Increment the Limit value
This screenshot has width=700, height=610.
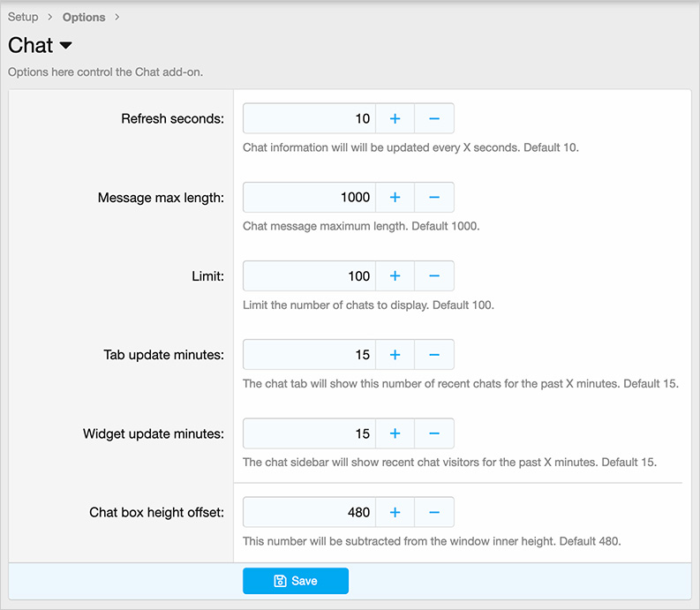click(x=395, y=275)
